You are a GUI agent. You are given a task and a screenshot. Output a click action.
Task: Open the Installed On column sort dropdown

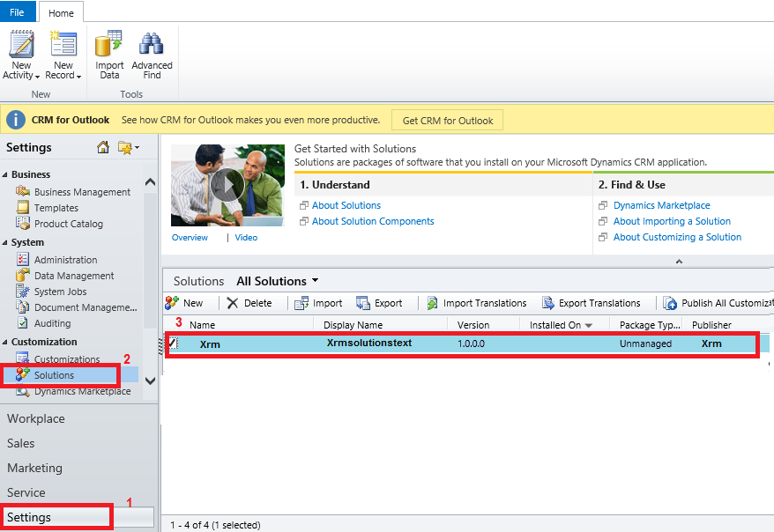pos(588,325)
